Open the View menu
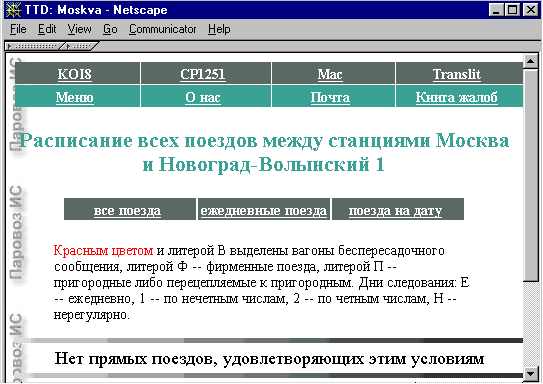The image size is (543, 384). coord(79,29)
